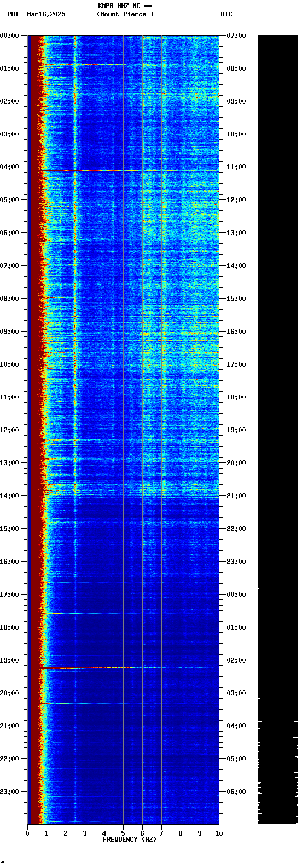Click the 5 Hz tick label
302x868 pixels.
click(123, 833)
